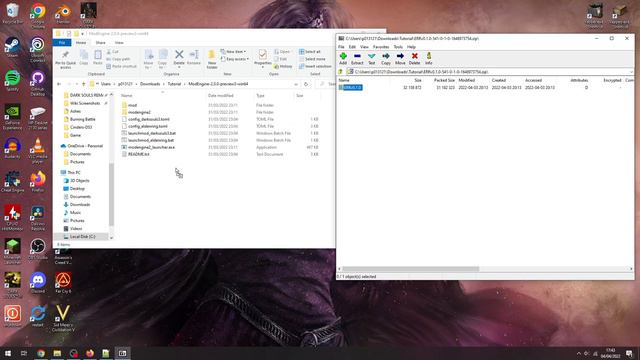Select config_eldenring.toml file

[147, 127]
